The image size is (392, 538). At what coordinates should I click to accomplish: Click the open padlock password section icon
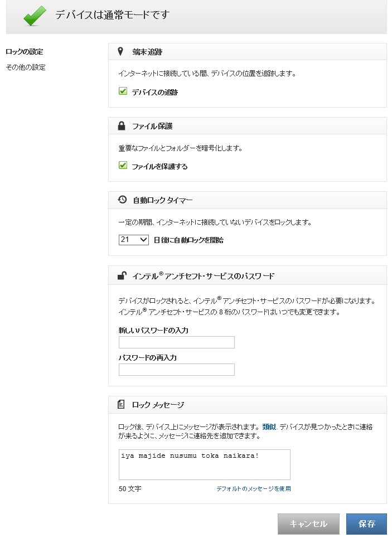pyautogui.click(x=122, y=275)
